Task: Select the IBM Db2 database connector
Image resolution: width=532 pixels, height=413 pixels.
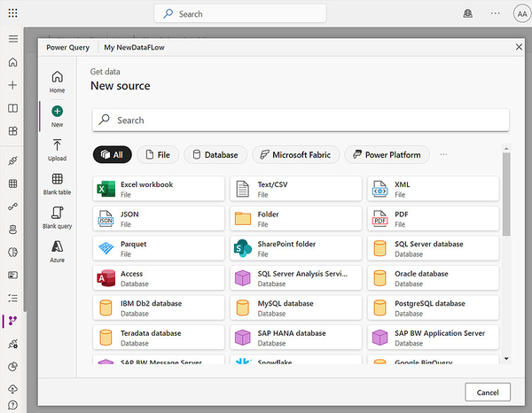Action: 159,308
